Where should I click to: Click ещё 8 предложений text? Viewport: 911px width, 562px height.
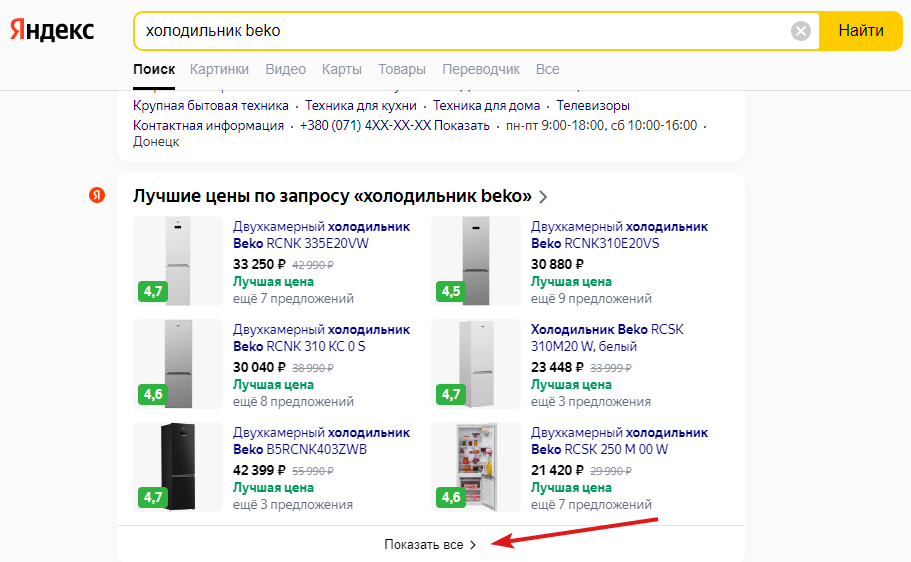[293, 402]
